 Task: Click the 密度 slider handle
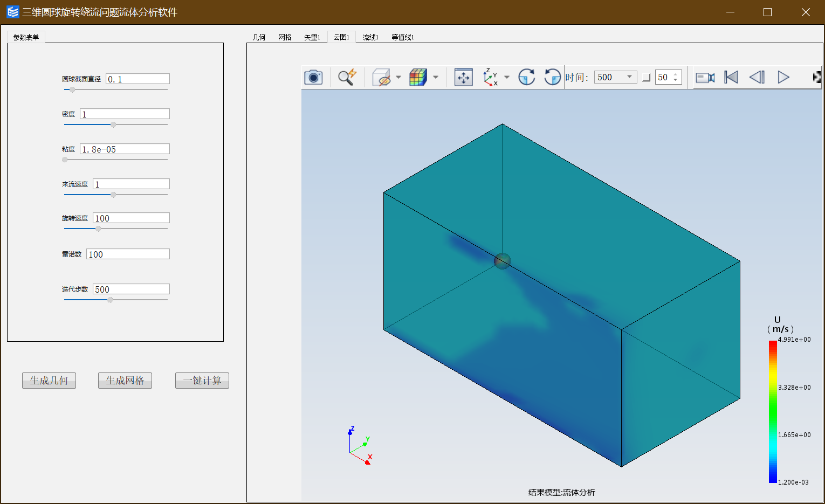113,125
